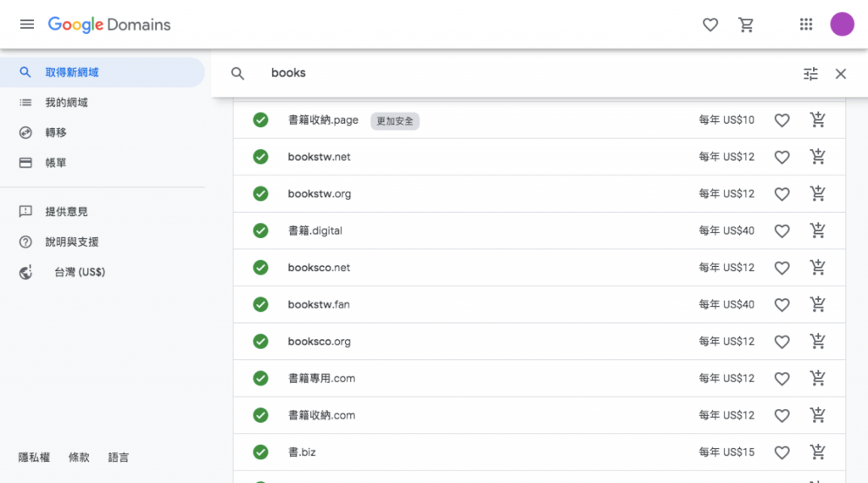The height and width of the screenshot is (483, 868).
Task: Favorite the booksco.net domain
Action: 782,268
